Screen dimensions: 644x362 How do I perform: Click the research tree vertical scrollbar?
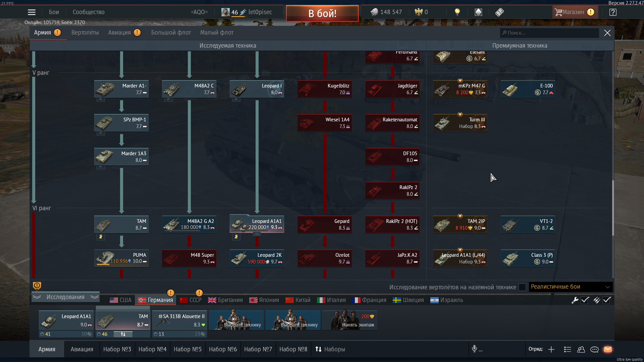pyautogui.click(x=613, y=208)
